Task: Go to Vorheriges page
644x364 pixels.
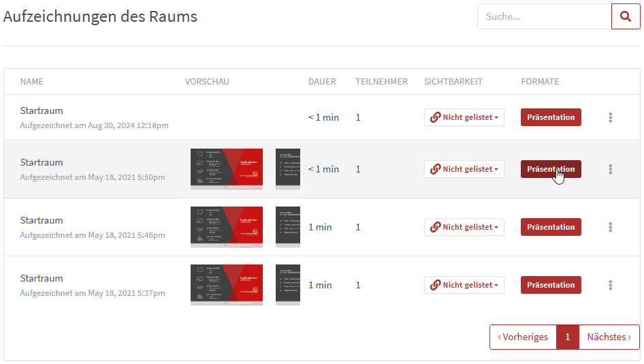Action: 523,337
